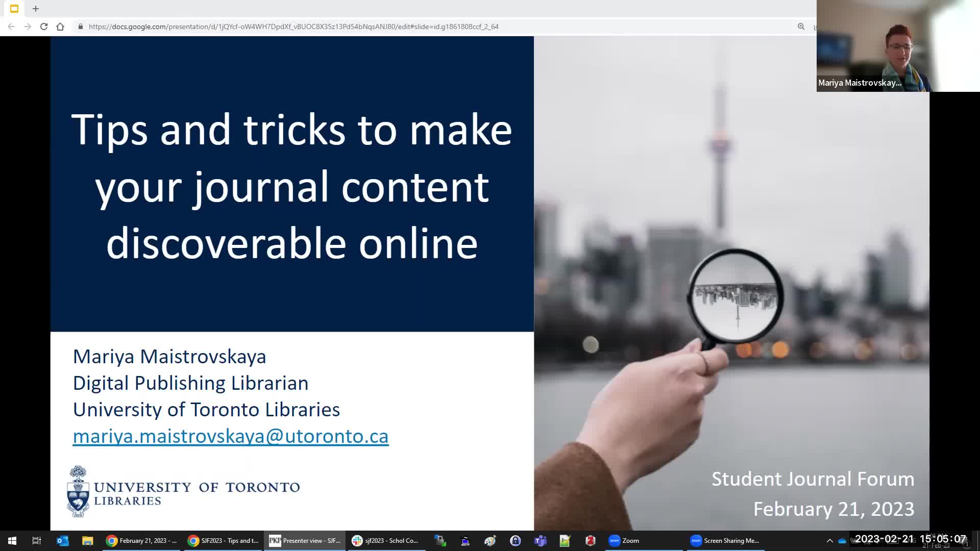This screenshot has width=980, height=551.
Task: Click the magnifying glass skyline photo
Action: click(731, 283)
